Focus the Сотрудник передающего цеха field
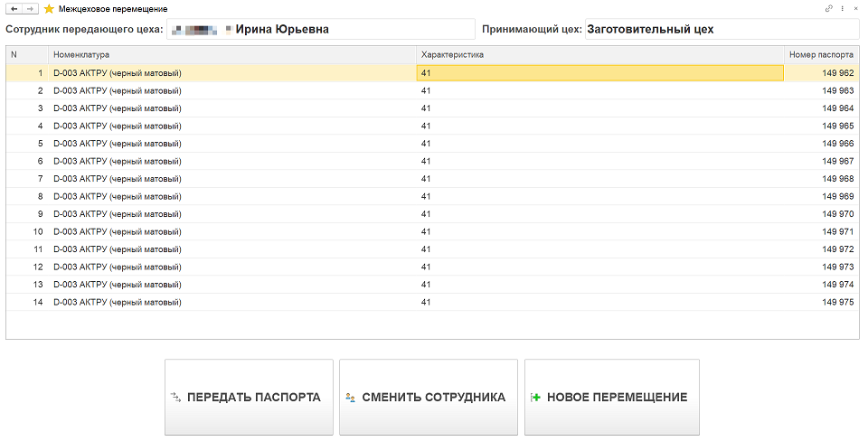Screen dimensions: 868x441 [x=320, y=29]
